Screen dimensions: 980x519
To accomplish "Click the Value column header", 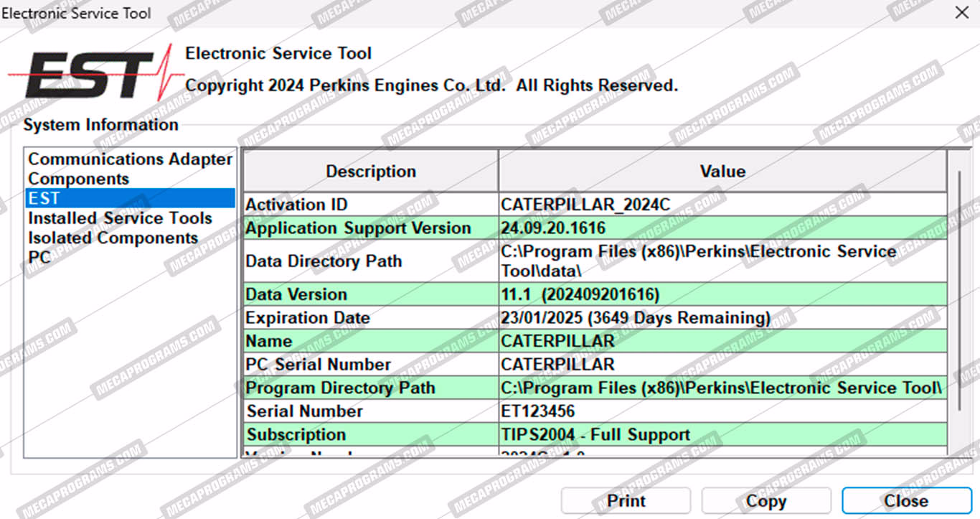I will tap(722, 172).
